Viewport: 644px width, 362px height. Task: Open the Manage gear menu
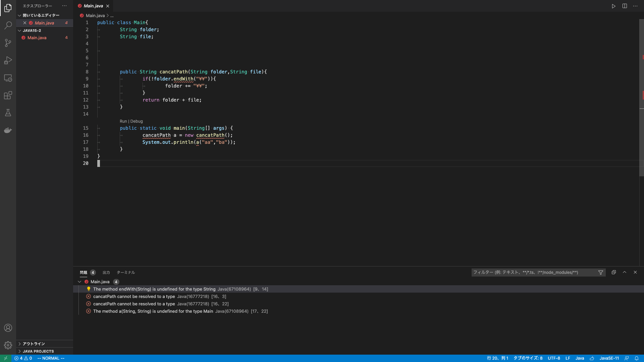point(8,345)
